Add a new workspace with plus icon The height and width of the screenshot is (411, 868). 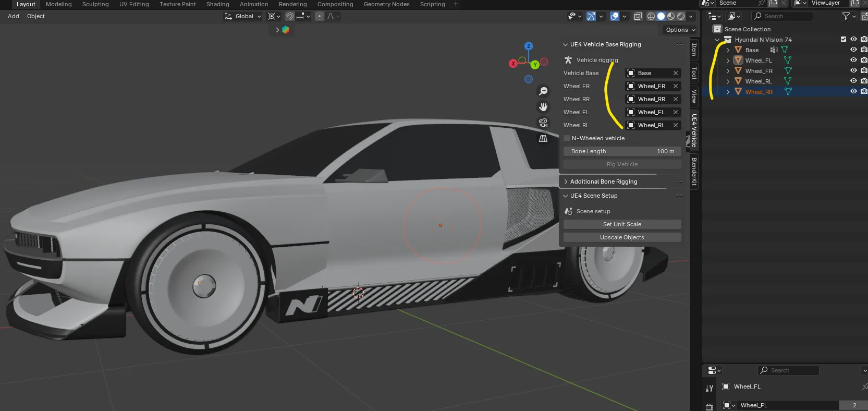click(x=456, y=4)
